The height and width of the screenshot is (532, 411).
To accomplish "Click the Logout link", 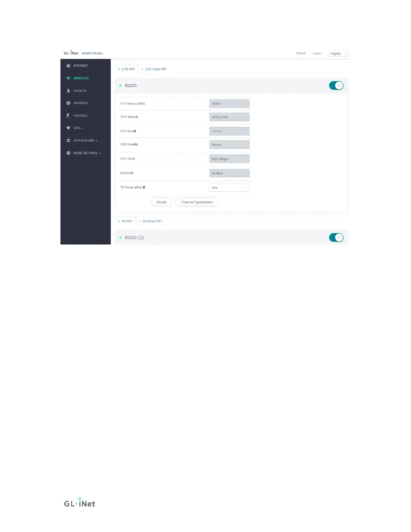I will pyautogui.click(x=317, y=53).
